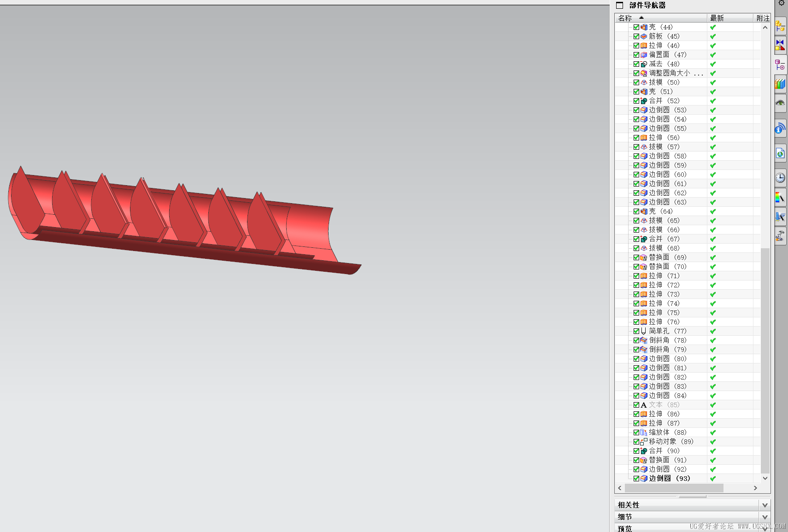Viewport: 788px width, 532px height.
Task: Open the Constraint Navigator sidebar tab
Action: pyautogui.click(x=780, y=45)
